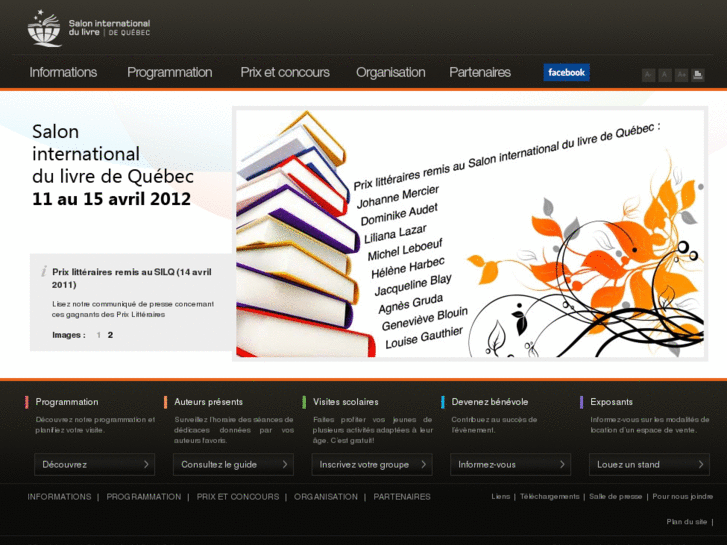This screenshot has height=545, width=727.
Task: Increase text size with A+ icon
Action: coord(681,75)
